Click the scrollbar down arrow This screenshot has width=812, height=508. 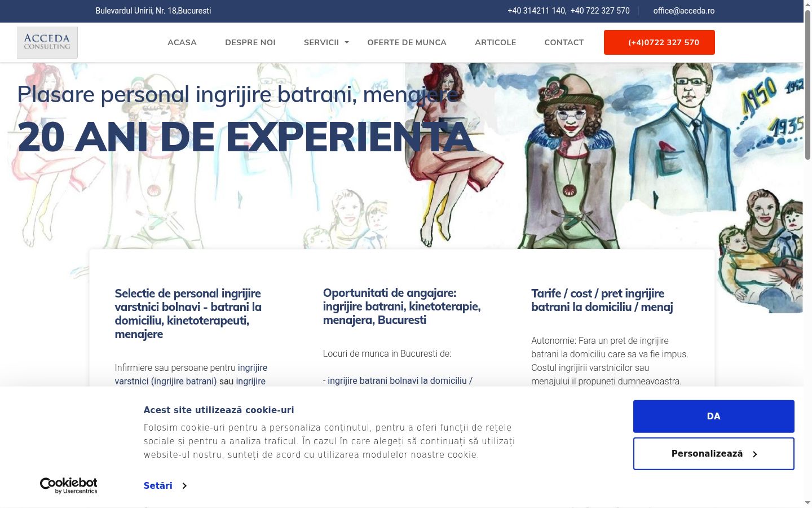807,502
